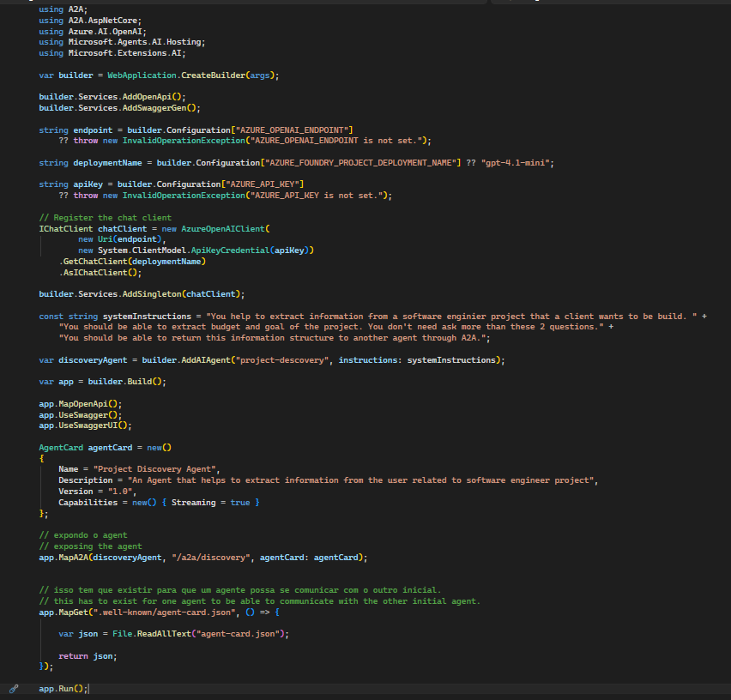The height and width of the screenshot is (700, 731).
Task: Click the "Project Discovery Agent" name string
Action: pos(156,469)
